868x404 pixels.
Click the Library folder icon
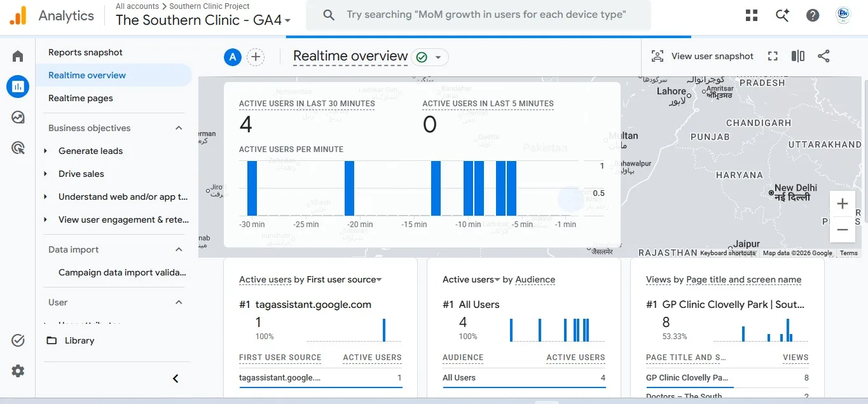52,340
